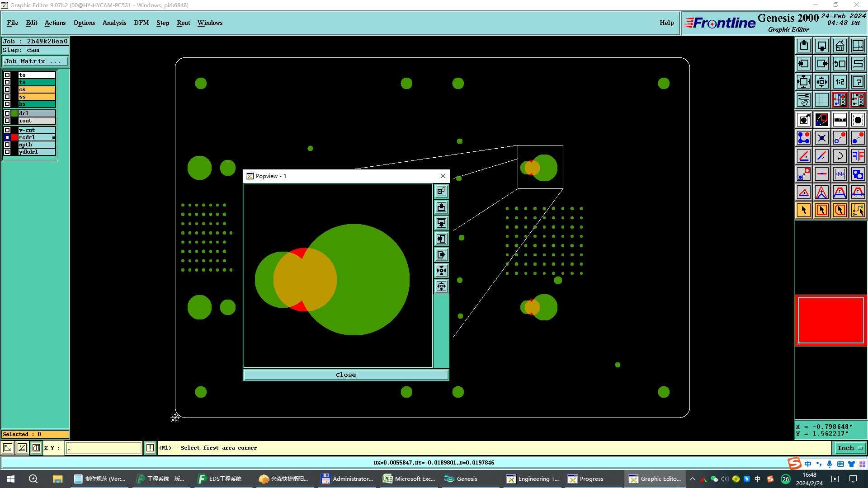868x488 pixels.
Task: Open the Job Matrix selector
Action: point(35,61)
